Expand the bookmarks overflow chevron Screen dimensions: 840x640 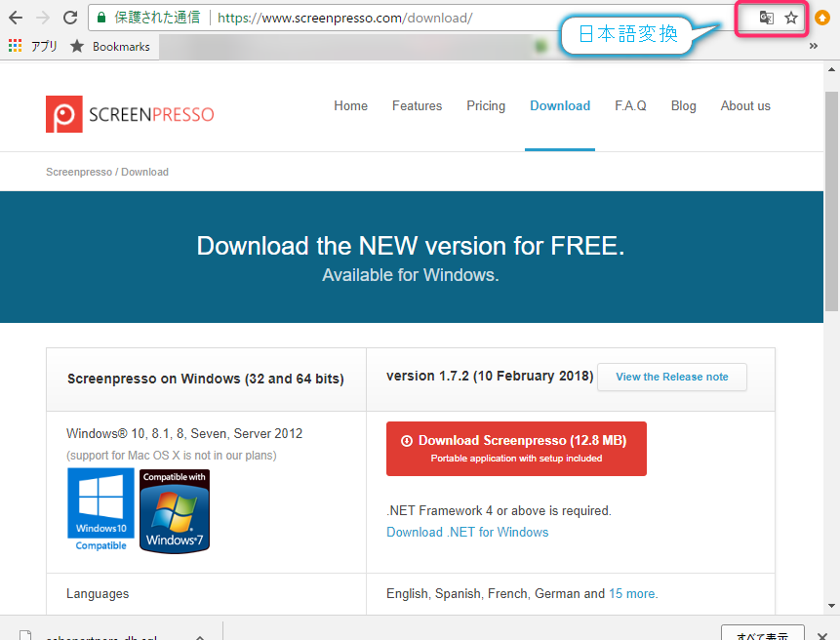tap(814, 46)
